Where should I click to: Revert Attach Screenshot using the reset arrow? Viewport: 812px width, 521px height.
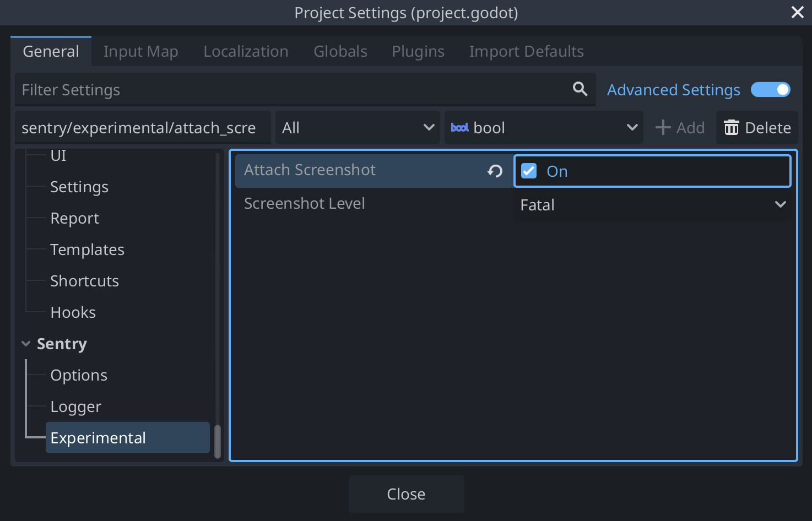tap(494, 171)
